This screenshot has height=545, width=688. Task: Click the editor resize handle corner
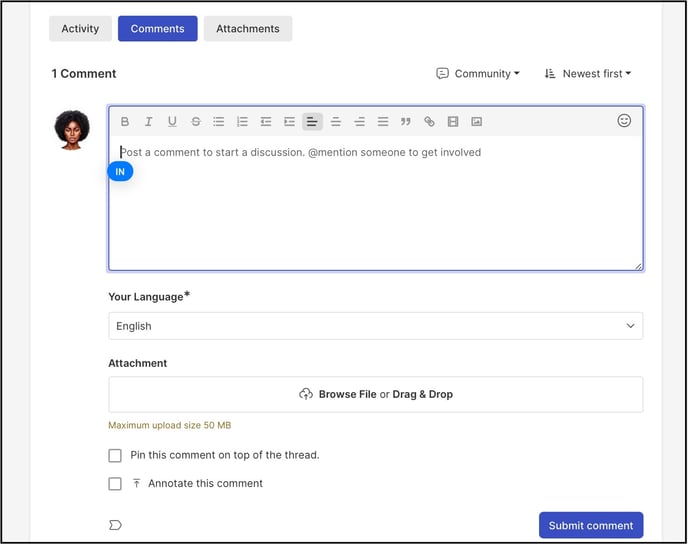tap(638, 266)
